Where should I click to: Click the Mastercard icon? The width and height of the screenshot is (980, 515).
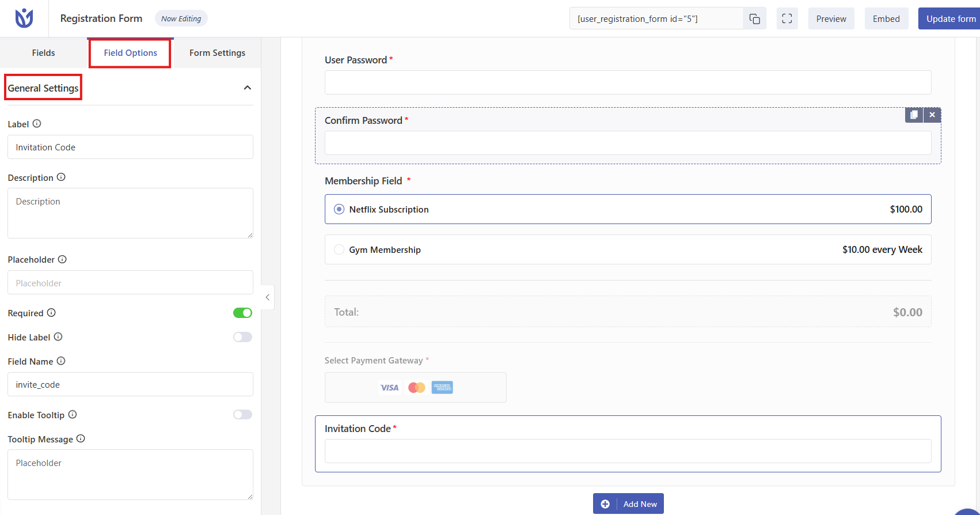(x=416, y=388)
